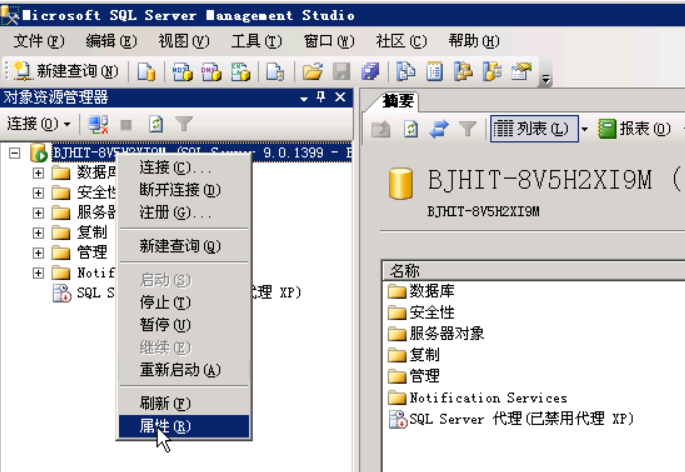
Task: Choose 刷新(F) in the context menu
Action: (184, 403)
